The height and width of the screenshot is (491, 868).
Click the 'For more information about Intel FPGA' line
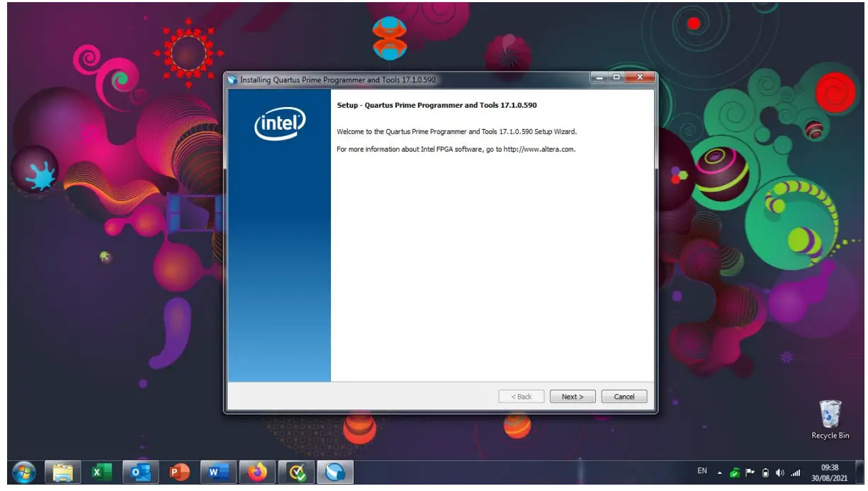456,149
